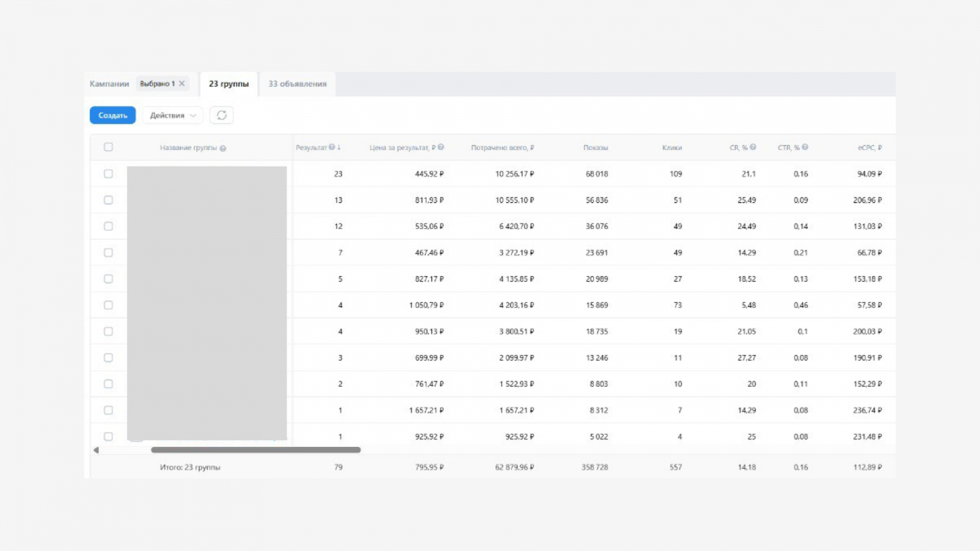Image resolution: width=980 pixels, height=551 pixels.
Task: Open the CR, % help tooltip icon
Action: [x=753, y=148]
